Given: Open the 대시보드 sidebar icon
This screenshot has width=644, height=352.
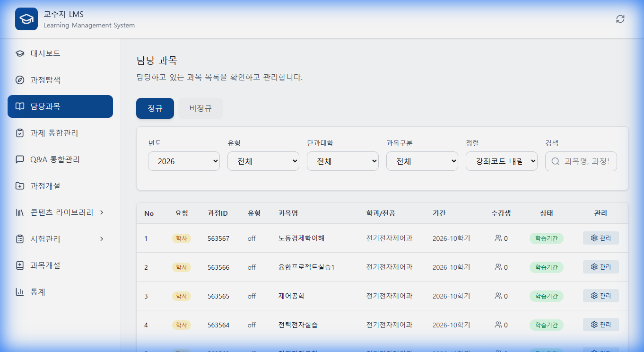Looking at the screenshot, I should [x=19, y=53].
